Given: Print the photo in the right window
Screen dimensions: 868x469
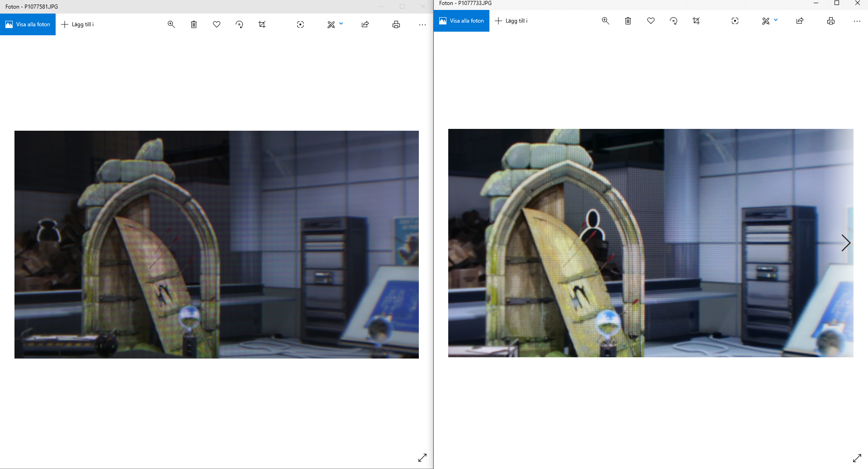Looking at the screenshot, I should click(x=830, y=21).
